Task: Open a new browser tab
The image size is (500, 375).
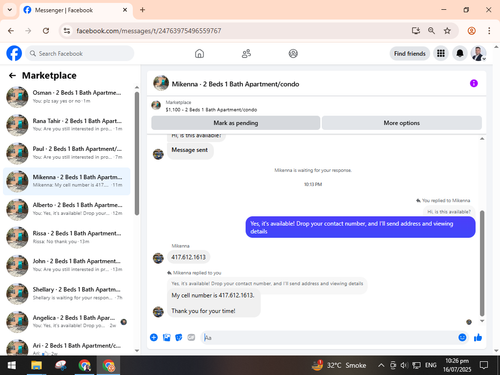Action: coord(142,10)
